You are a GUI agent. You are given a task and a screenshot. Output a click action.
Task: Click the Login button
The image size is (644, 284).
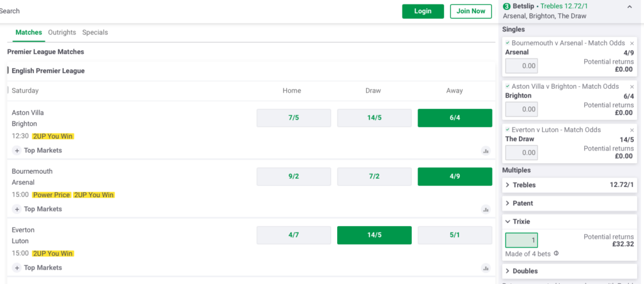point(423,11)
